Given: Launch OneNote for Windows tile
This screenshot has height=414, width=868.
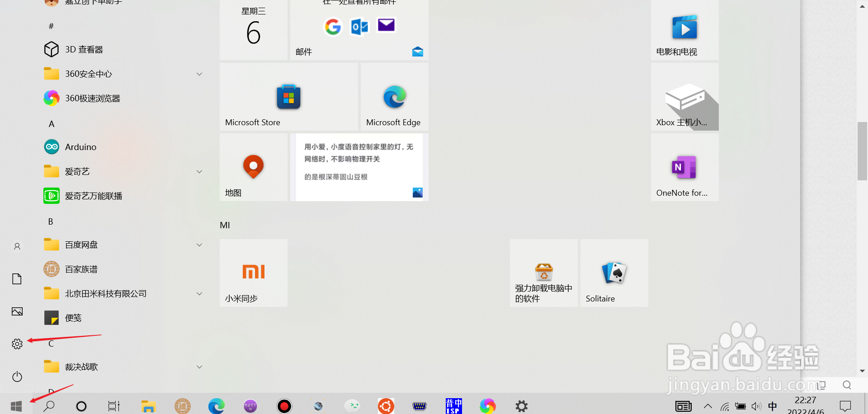Looking at the screenshot, I should tap(685, 167).
